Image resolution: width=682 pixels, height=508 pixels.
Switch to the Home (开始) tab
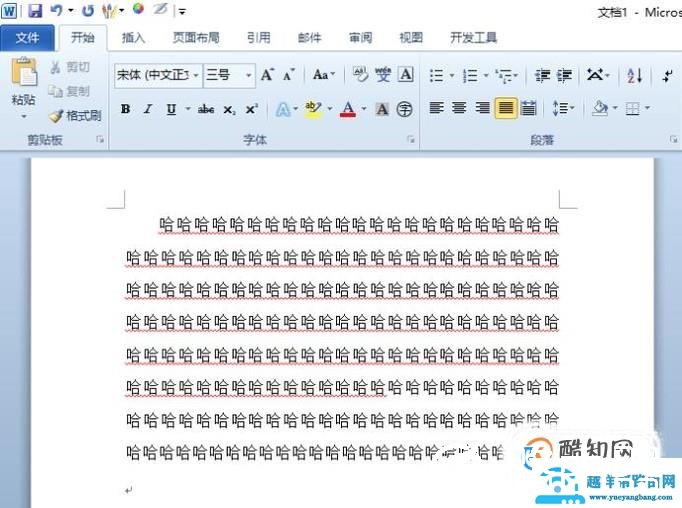tap(83, 38)
